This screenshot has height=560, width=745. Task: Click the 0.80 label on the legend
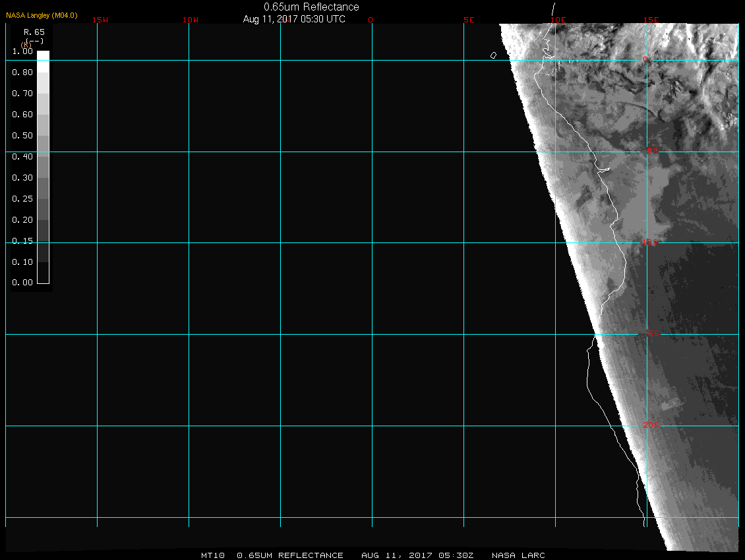pos(22,72)
